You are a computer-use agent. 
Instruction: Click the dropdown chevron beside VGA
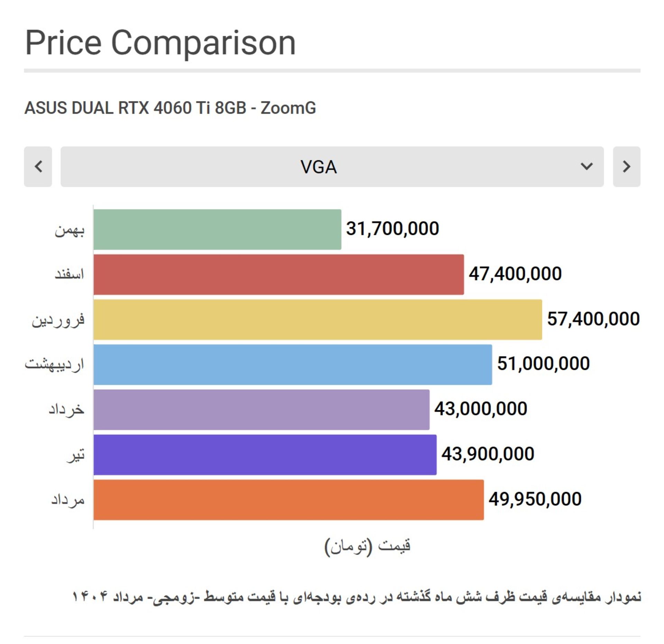tap(587, 167)
